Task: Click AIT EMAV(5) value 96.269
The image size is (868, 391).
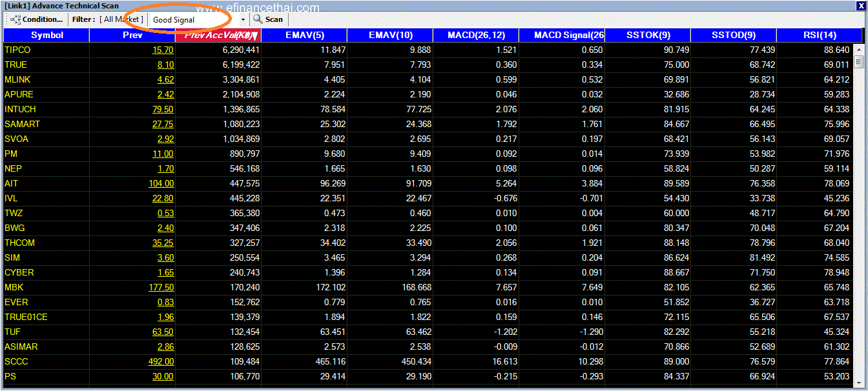Action: (x=333, y=183)
